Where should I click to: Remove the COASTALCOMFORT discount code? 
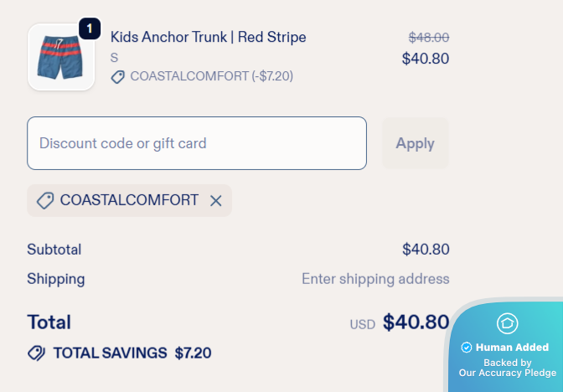click(x=215, y=201)
